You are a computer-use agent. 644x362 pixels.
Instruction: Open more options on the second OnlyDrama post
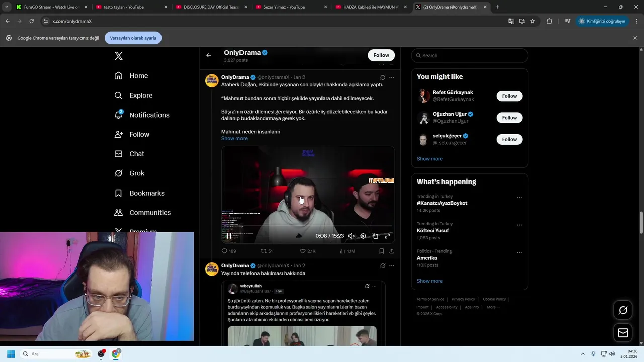[x=392, y=266]
